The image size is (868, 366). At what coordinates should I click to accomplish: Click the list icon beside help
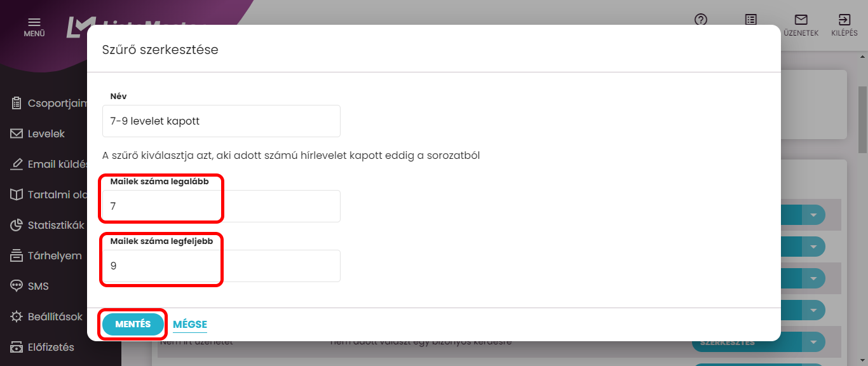click(x=751, y=20)
